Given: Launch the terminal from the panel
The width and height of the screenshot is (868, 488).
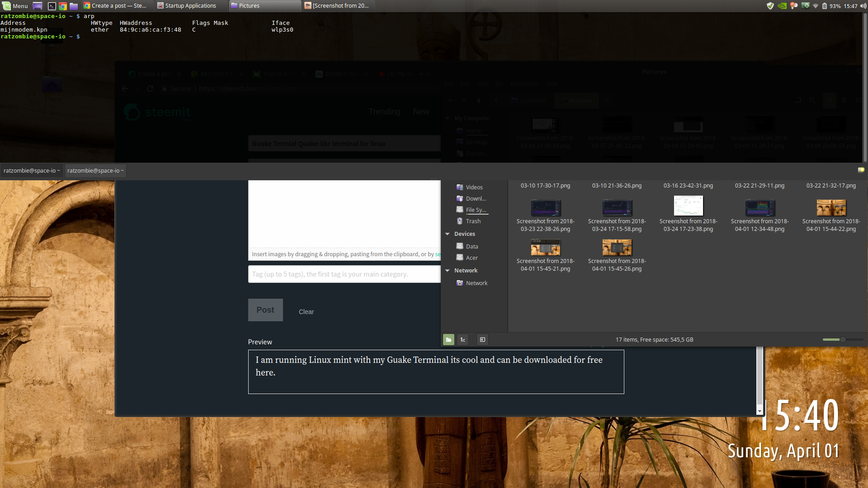Looking at the screenshot, I should click(x=52, y=6).
